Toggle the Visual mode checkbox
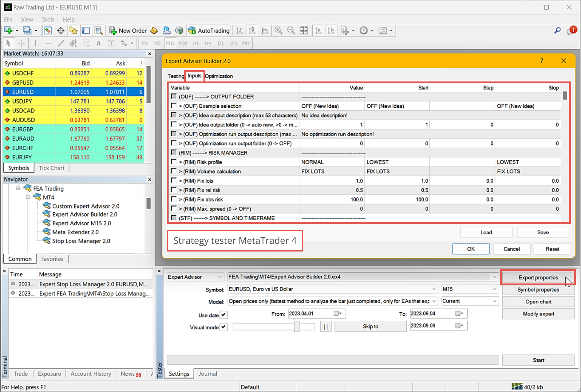The height and width of the screenshot is (392, 581). click(224, 327)
